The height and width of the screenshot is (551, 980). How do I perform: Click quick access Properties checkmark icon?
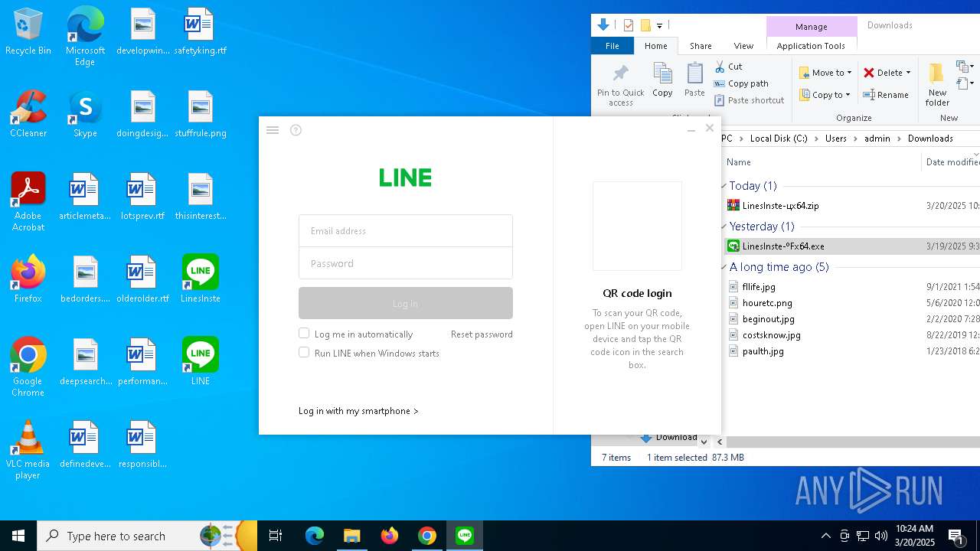coord(628,25)
